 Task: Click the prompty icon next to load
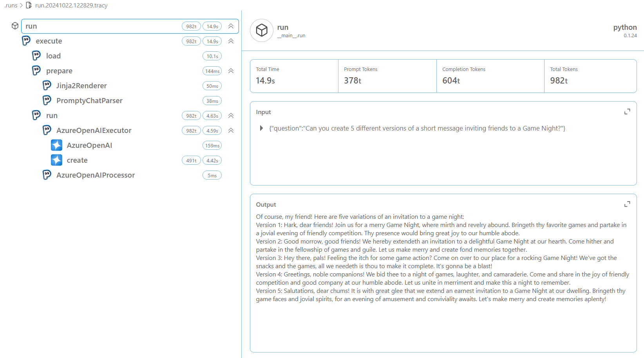point(36,56)
